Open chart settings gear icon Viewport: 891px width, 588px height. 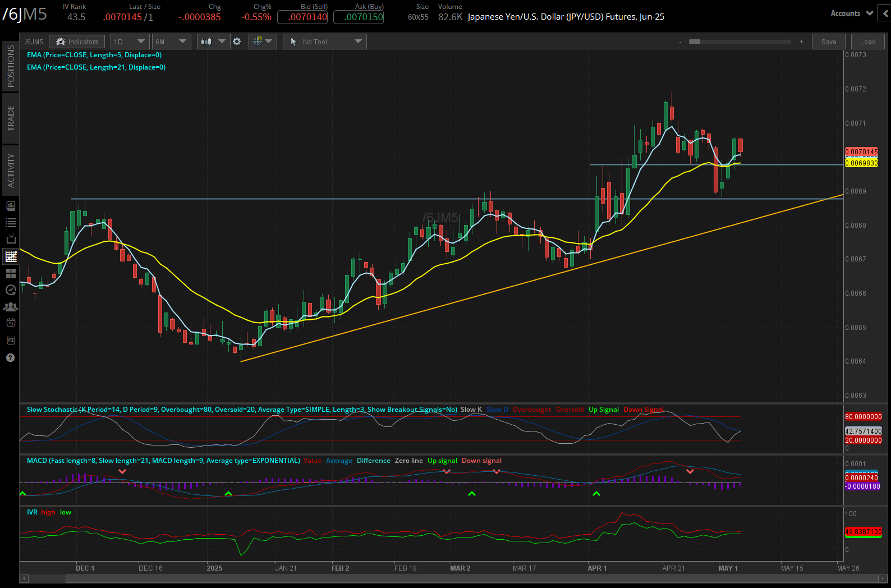coord(237,42)
